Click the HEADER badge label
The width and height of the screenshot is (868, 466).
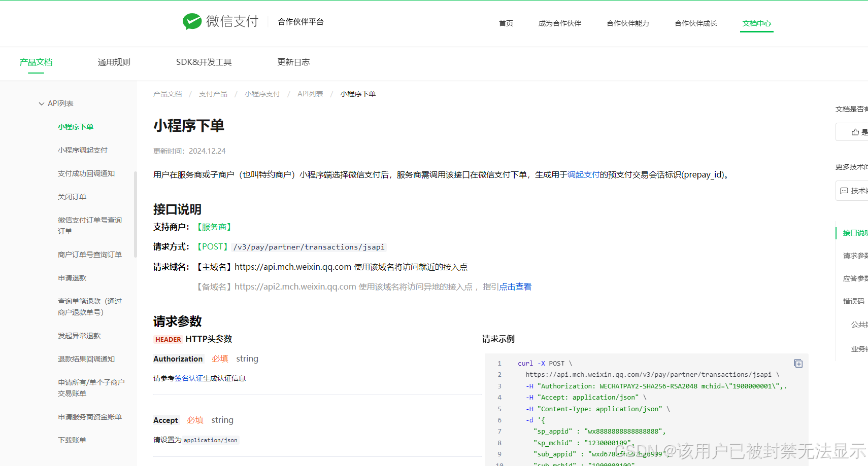(x=168, y=339)
